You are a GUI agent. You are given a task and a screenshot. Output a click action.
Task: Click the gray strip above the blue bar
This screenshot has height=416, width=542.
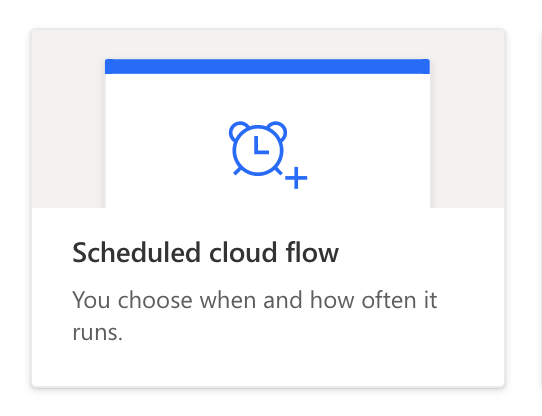coord(268,44)
